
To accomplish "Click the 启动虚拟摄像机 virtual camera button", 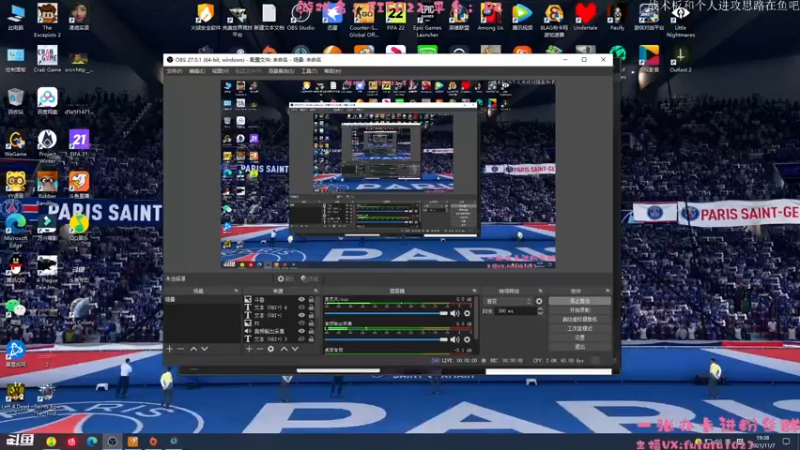I will tap(580, 319).
